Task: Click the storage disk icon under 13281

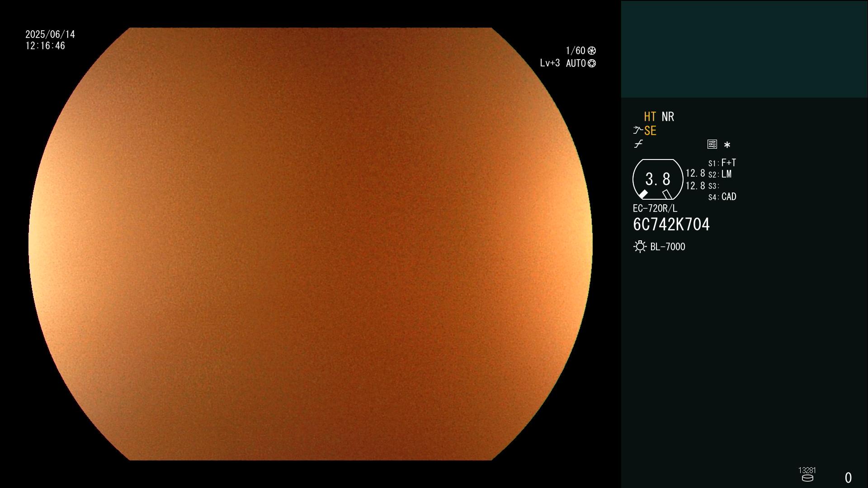Action: pos(807,478)
